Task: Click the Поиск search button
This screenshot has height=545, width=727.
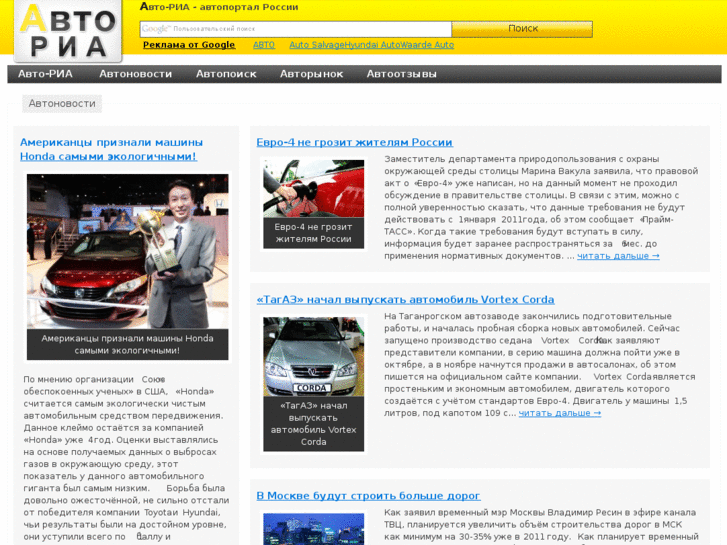Action: pos(523,29)
